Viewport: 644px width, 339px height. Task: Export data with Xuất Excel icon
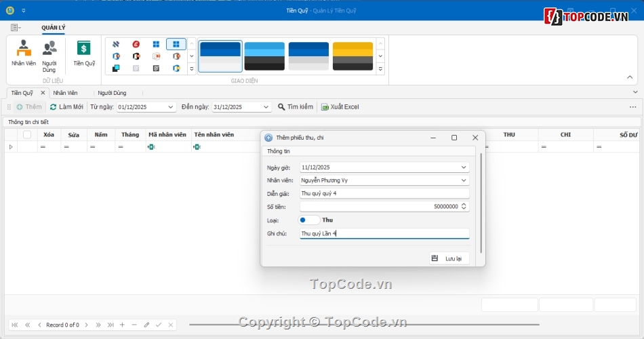(x=325, y=107)
